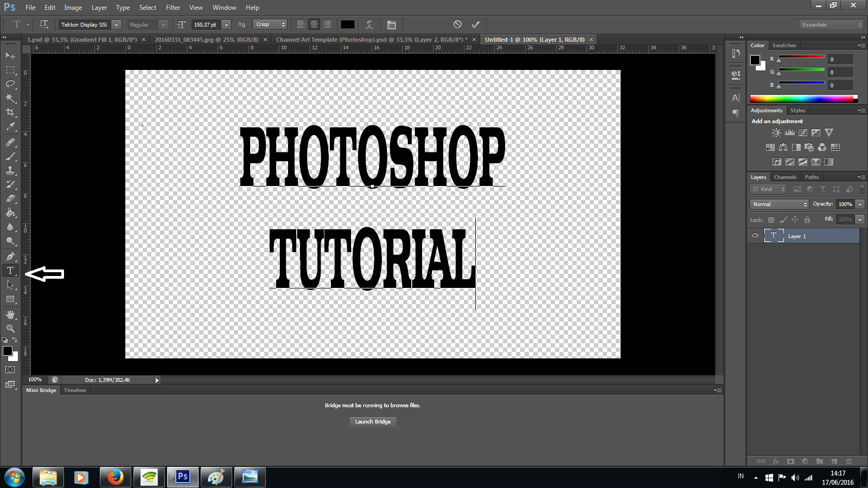Select the Type tool in the toolbar

point(10,271)
